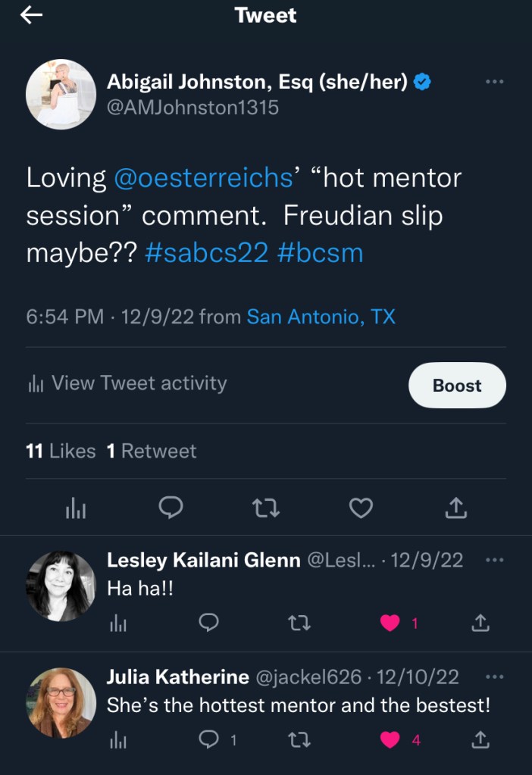Show the 1 Retweet list

click(152, 451)
